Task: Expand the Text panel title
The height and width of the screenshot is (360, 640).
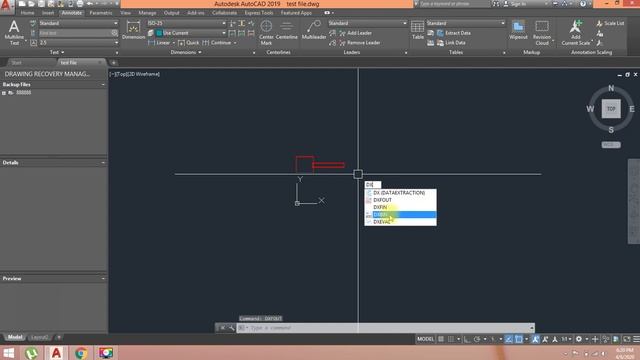Action: (x=57, y=52)
